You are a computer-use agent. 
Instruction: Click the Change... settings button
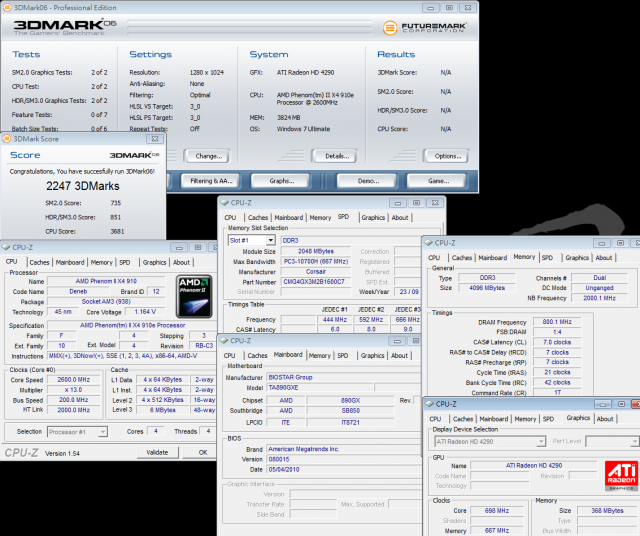207,156
